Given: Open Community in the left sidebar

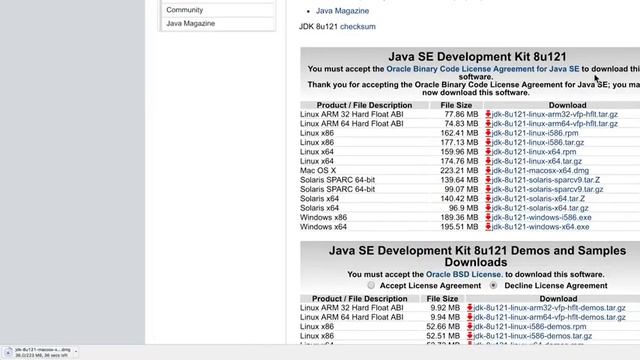Looking at the screenshot, I should point(184,10).
